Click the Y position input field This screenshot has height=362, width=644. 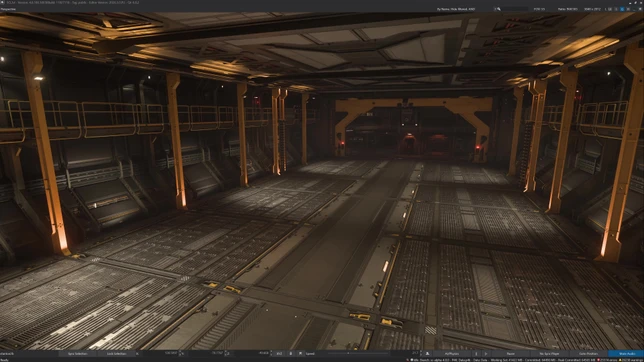click(x=207, y=353)
